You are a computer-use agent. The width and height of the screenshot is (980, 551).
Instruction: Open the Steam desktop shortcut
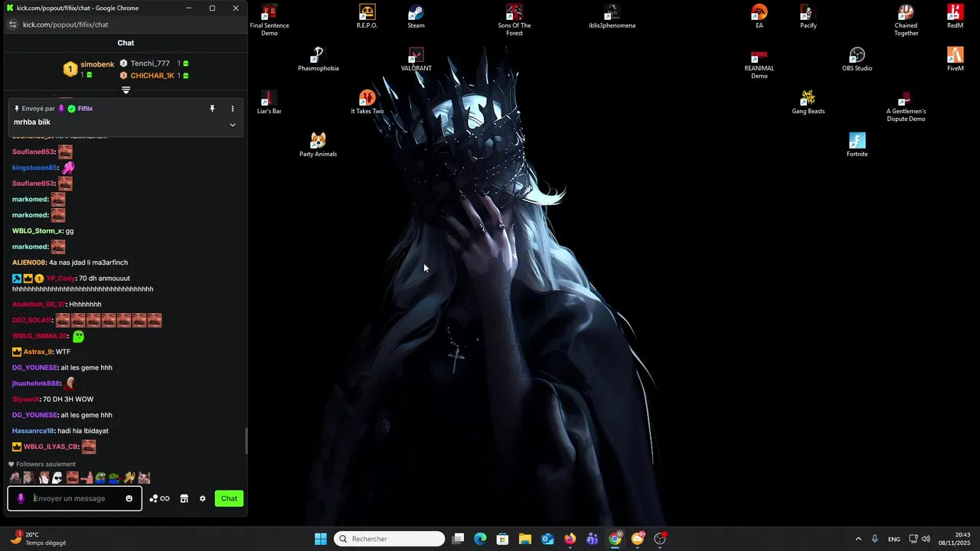[416, 17]
